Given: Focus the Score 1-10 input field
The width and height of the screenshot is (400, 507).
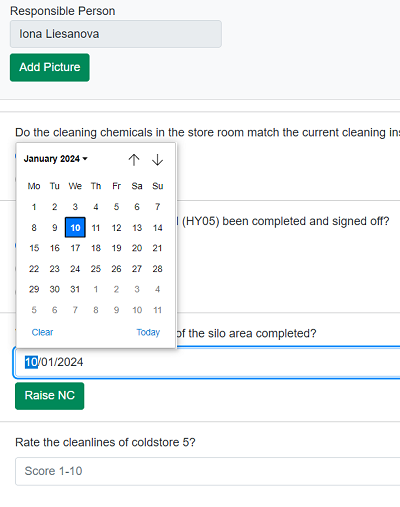Looking at the screenshot, I should [x=207, y=471].
